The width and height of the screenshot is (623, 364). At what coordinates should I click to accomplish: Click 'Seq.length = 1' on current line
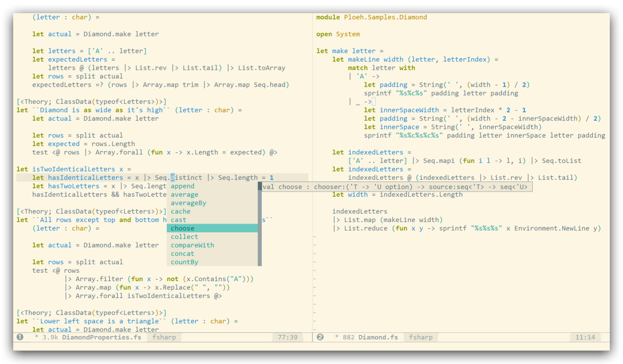tap(246, 177)
